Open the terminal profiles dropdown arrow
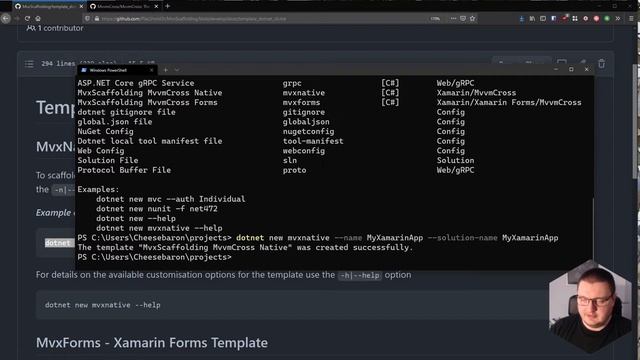This screenshot has height=360, width=640. coord(177,70)
